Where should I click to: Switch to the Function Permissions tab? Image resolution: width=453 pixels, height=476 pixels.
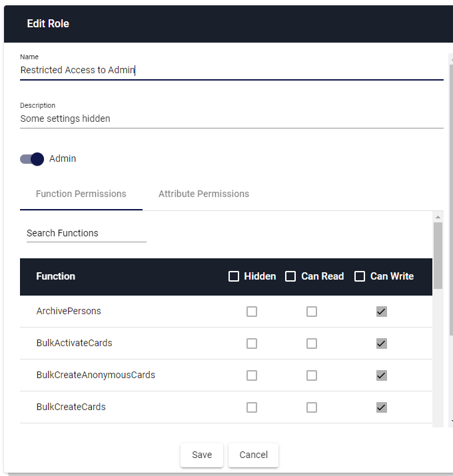tap(81, 194)
